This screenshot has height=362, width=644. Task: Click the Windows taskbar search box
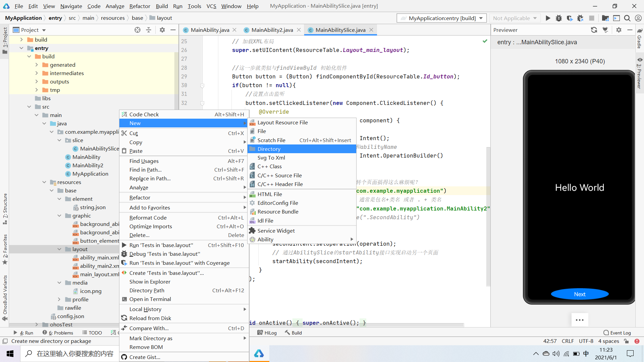70,354
